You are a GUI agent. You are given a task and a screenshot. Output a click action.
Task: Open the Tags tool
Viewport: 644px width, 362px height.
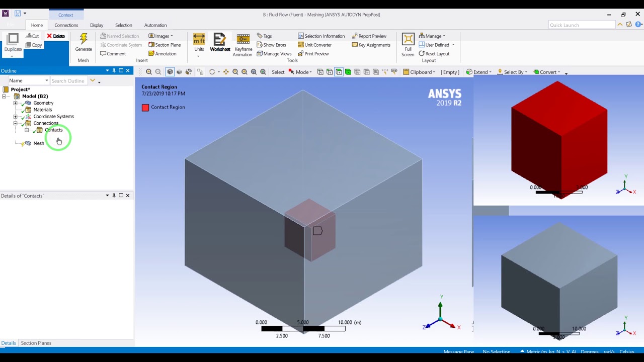264,36
